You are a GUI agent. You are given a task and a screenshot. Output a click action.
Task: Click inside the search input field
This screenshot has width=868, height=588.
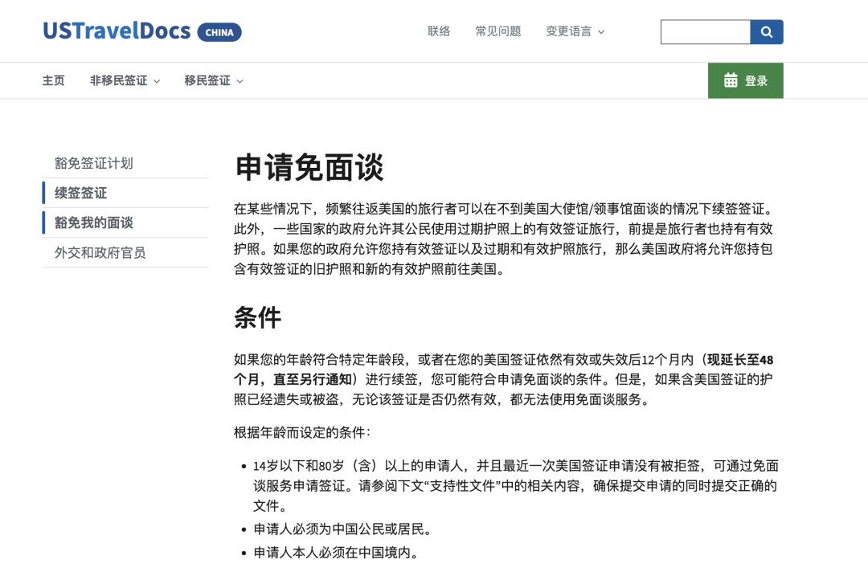click(705, 31)
